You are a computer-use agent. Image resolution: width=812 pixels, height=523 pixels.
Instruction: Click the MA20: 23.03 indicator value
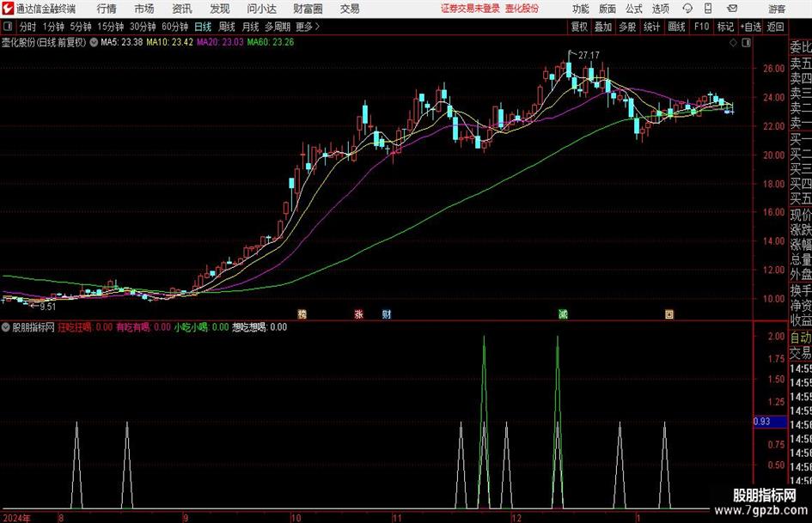(220, 42)
